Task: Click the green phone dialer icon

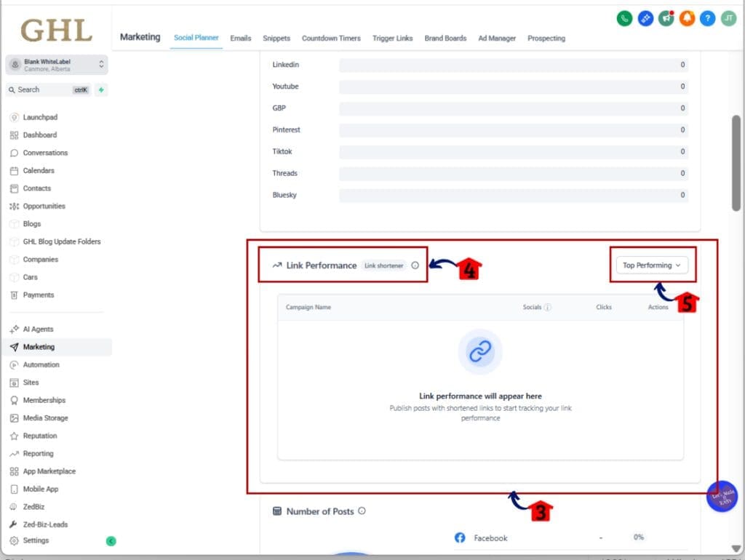Action: tap(624, 19)
